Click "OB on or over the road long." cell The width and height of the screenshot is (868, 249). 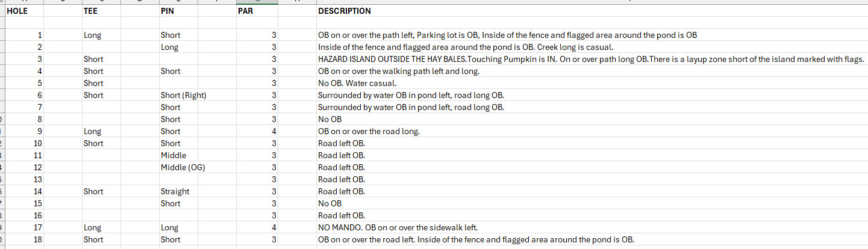(369, 131)
